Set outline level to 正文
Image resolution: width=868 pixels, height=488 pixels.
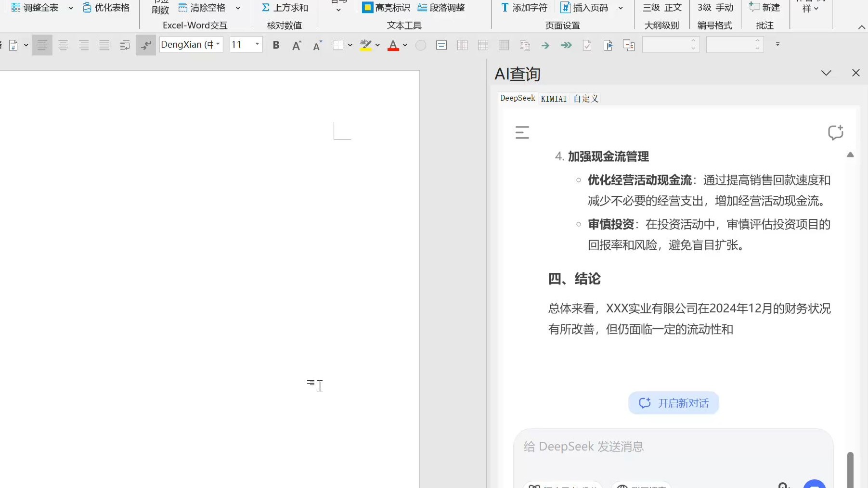click(673, 8)
